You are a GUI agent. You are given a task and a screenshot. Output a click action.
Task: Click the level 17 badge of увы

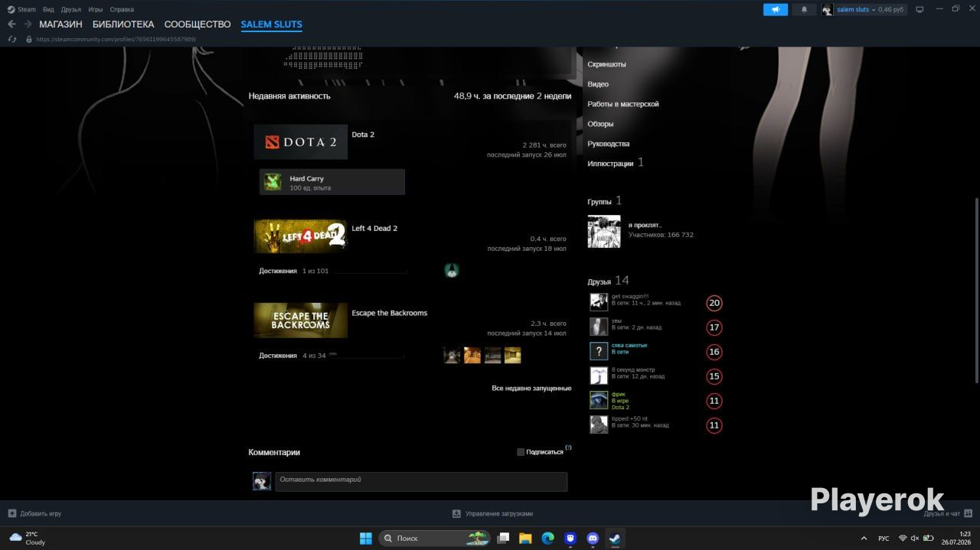pyautogui.click(x=714, y=327)
